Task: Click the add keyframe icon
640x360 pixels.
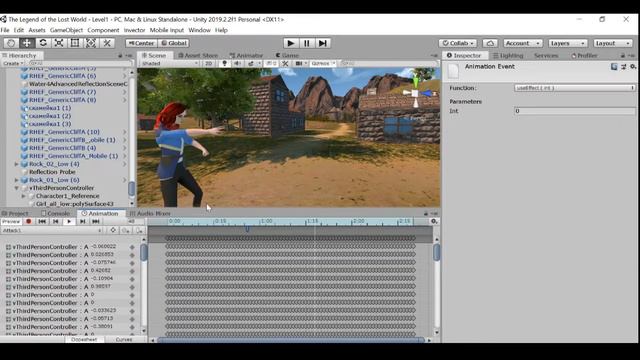Action: coord(126,230)
